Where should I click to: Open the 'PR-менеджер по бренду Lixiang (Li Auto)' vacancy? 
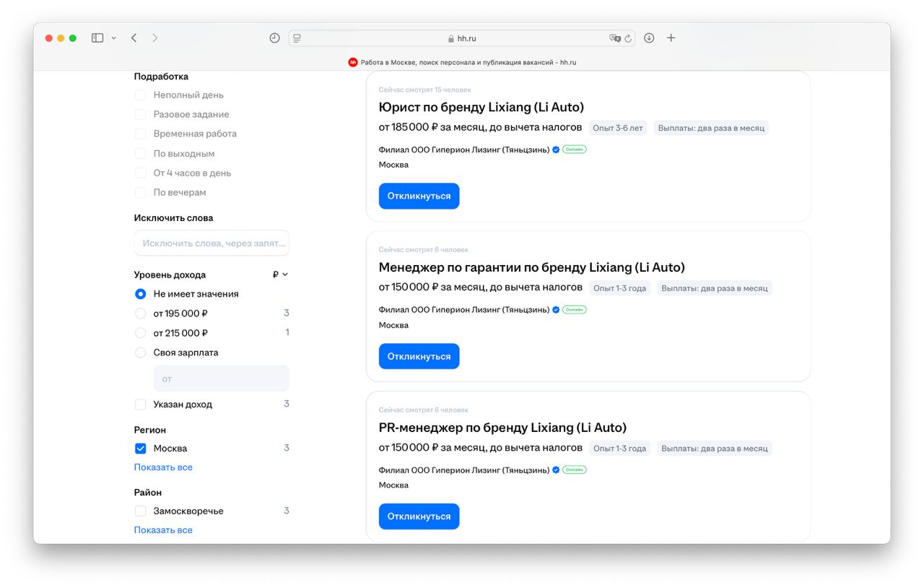[502, 428]
